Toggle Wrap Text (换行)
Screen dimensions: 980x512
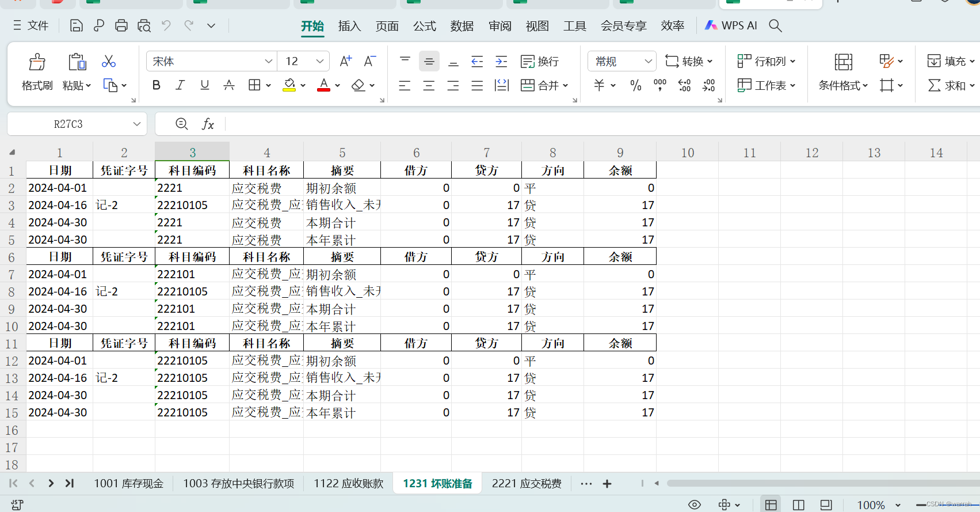(540, 61)
